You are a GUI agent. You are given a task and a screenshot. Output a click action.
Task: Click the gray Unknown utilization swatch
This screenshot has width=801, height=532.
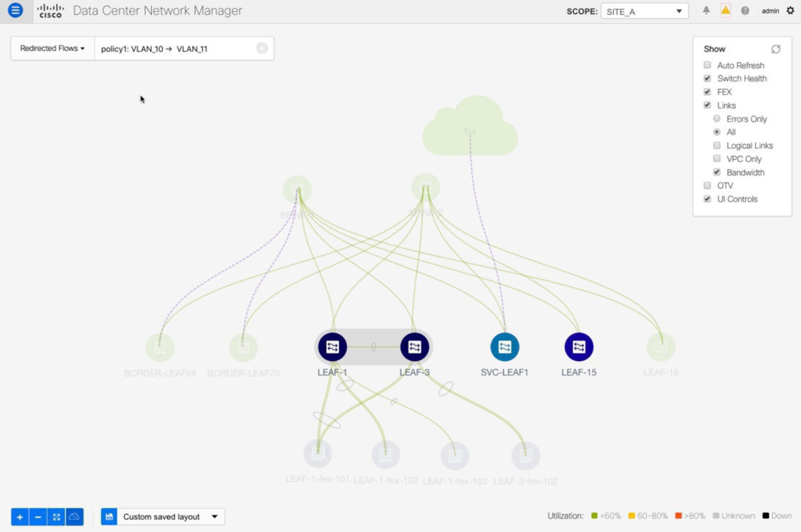[716, 516]
